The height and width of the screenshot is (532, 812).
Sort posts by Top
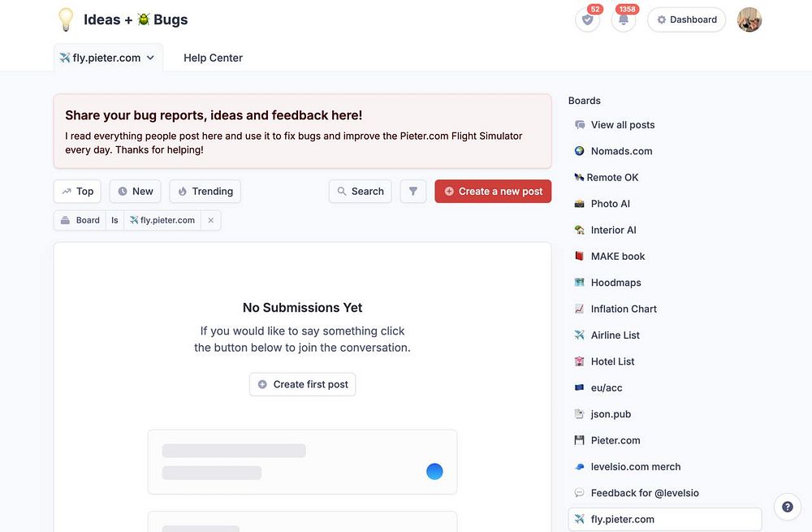tap(78, 191)
